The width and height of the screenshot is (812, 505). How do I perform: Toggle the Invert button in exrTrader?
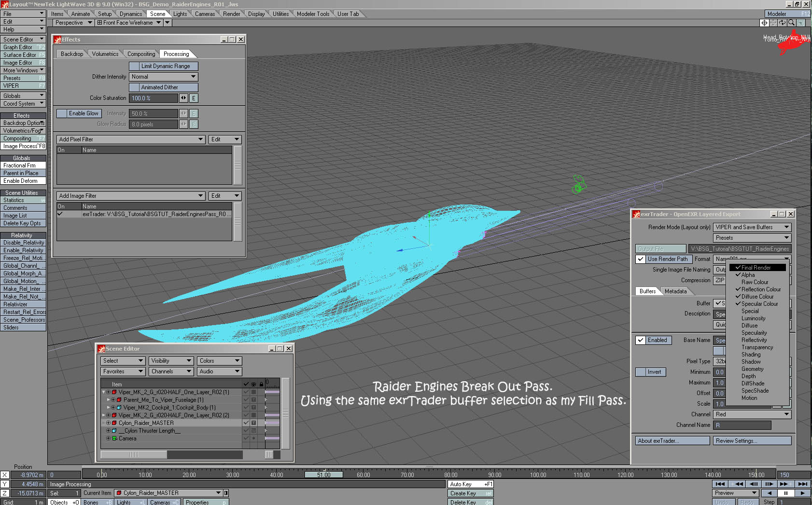click(651, 372)
